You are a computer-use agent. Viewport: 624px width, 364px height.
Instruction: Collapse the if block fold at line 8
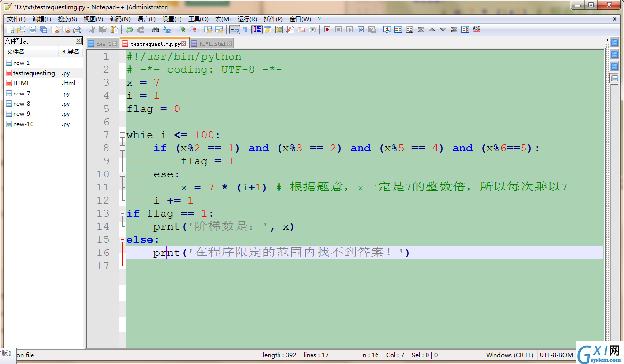[x=122, y=148]
